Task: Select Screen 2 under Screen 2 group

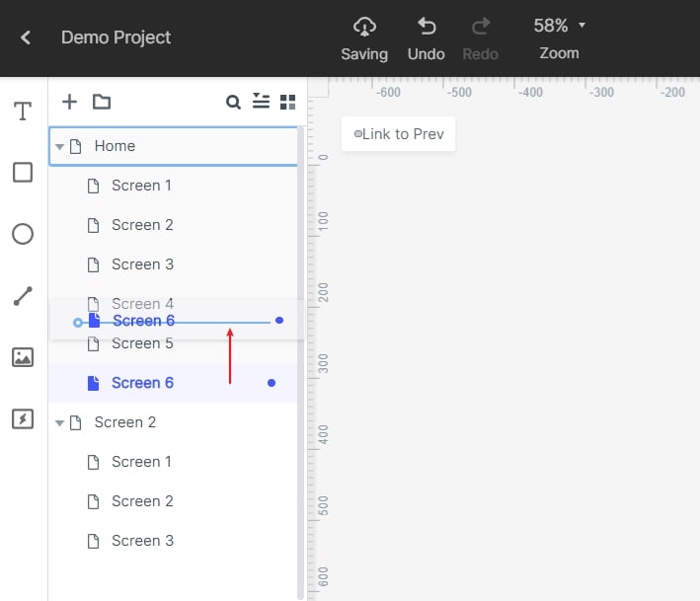Action: [173, 501]
